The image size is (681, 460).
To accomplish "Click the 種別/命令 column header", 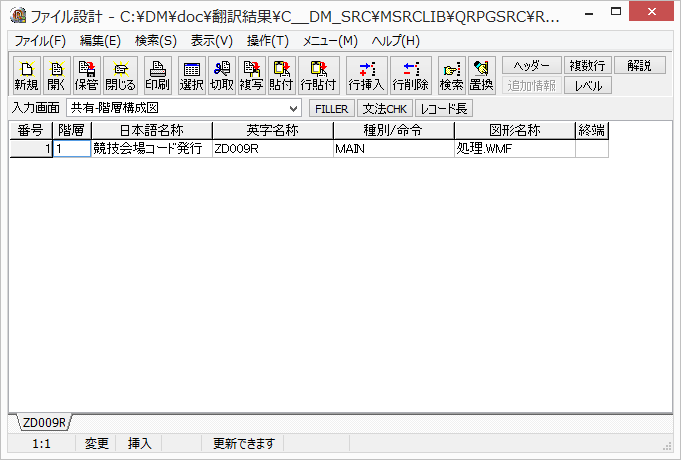I will (393, 130).
